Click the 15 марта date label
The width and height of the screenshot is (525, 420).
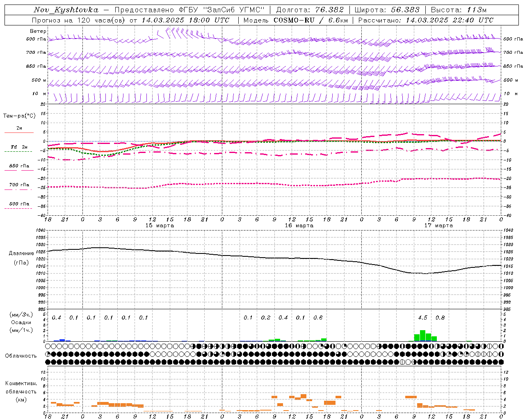(160, 226)
